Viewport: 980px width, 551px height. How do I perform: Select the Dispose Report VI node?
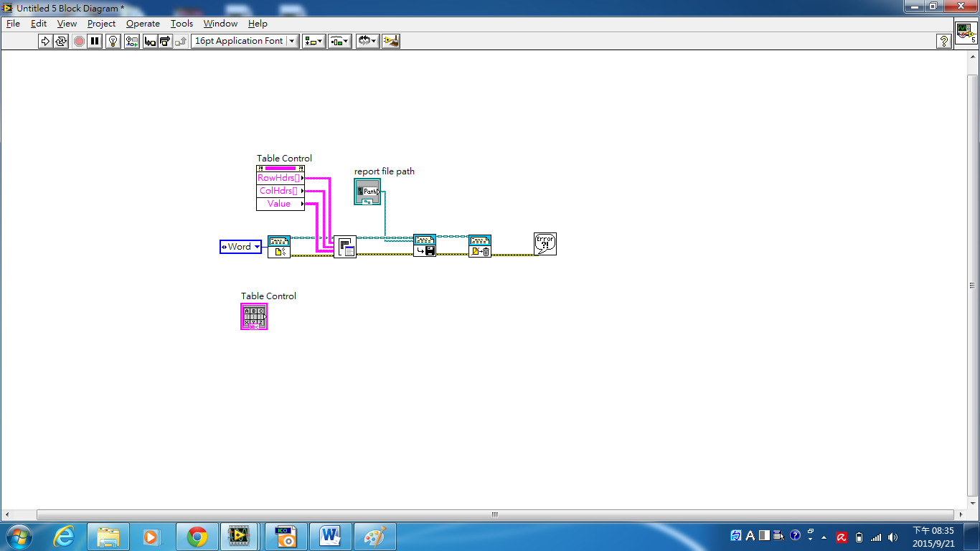[480, 246]
